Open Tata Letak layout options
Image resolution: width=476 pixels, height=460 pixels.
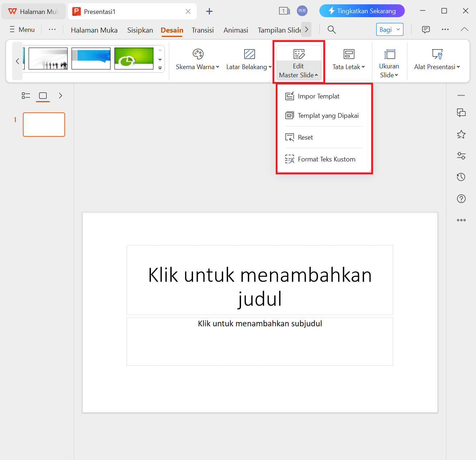click(348, 59)
